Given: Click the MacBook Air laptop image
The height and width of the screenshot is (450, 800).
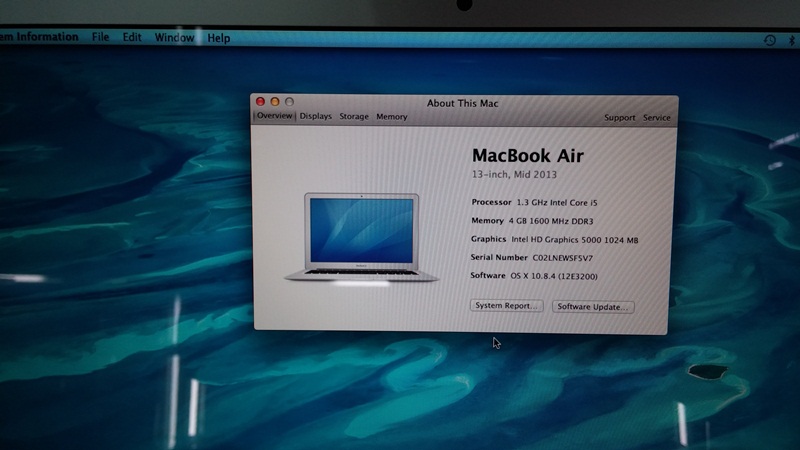Looking at the screenshot, I should [x=361, y=237].
